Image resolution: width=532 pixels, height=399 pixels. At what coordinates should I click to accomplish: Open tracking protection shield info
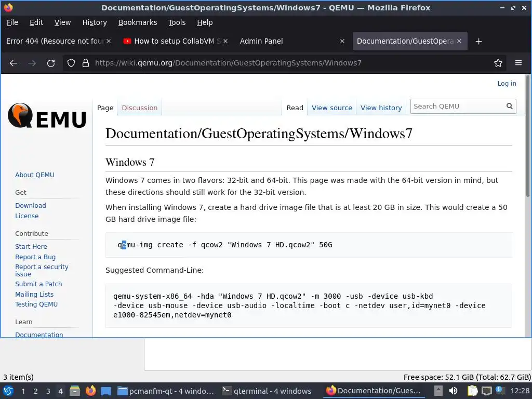point(71,63)
